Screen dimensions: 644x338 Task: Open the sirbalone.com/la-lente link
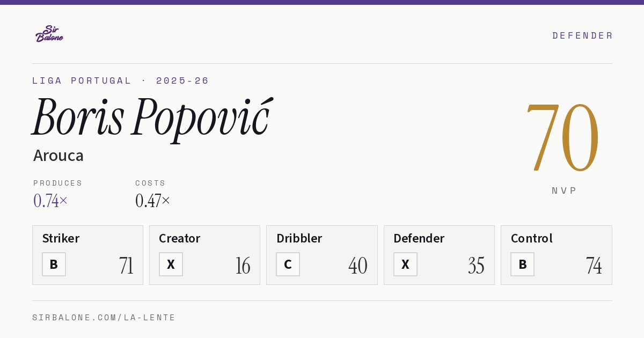(x=104, y=318)
